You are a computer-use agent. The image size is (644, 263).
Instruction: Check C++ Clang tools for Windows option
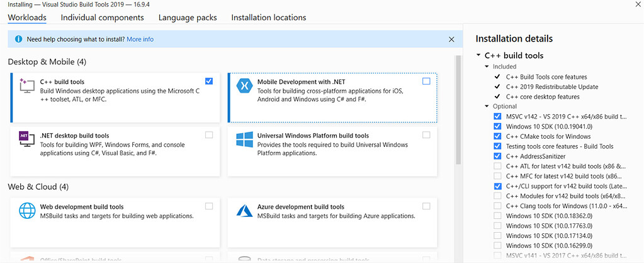(x=498, y=206)
